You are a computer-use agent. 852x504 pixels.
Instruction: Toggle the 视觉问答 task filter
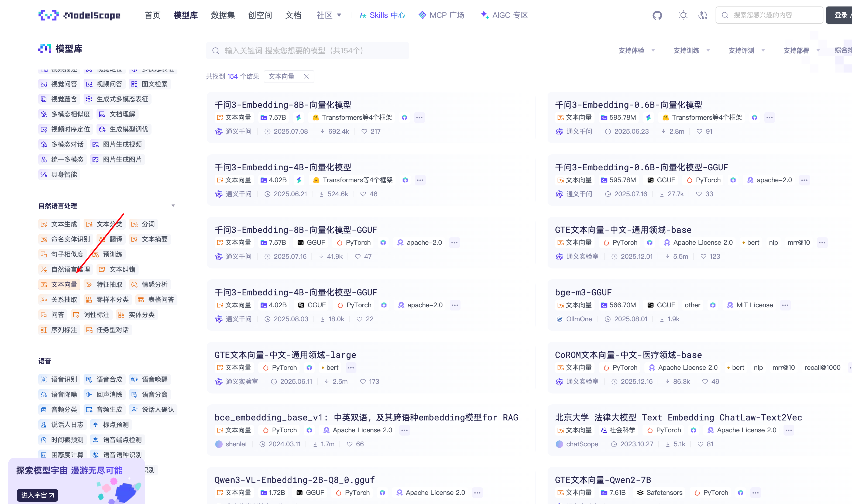pos(59,84)
